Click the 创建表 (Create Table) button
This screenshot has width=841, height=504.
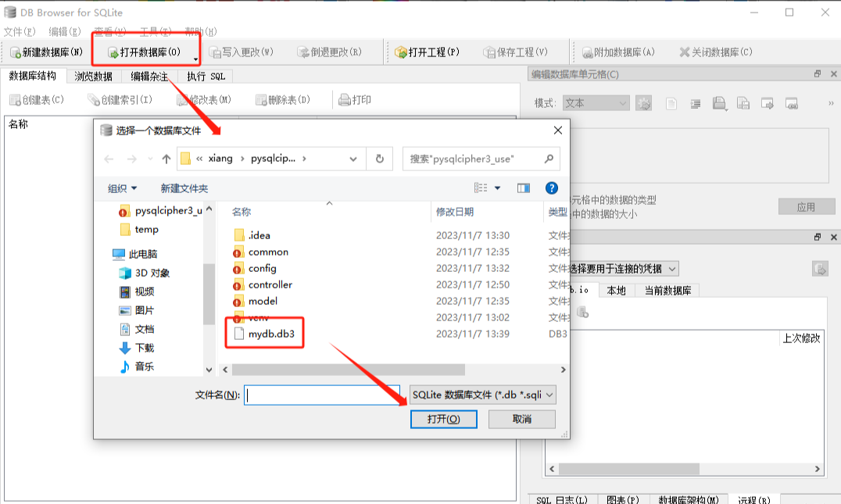pos(37,100)
